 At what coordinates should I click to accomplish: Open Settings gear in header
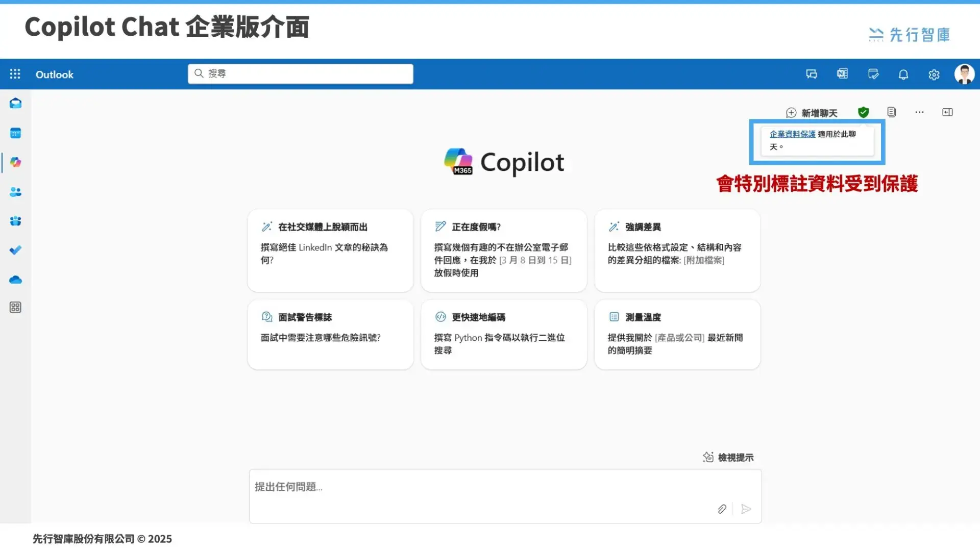(x=934, y=75)
